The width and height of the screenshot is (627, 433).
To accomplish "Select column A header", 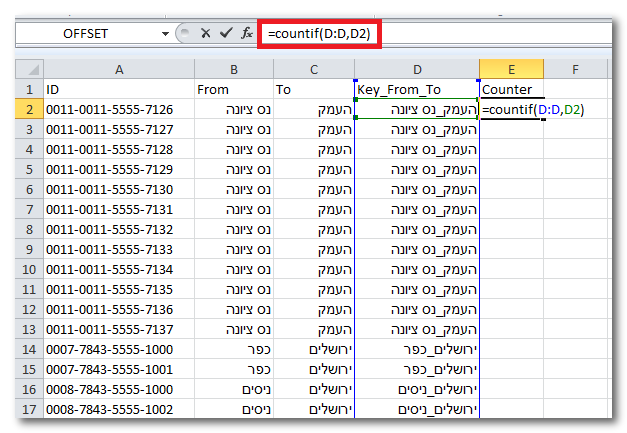I will click(119, 69).
